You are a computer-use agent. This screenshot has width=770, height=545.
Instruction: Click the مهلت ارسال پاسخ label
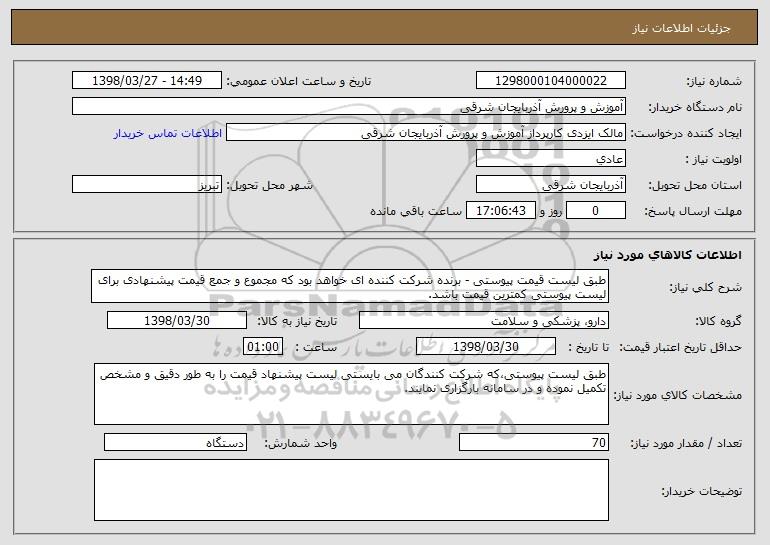click(x=693, y=212)
